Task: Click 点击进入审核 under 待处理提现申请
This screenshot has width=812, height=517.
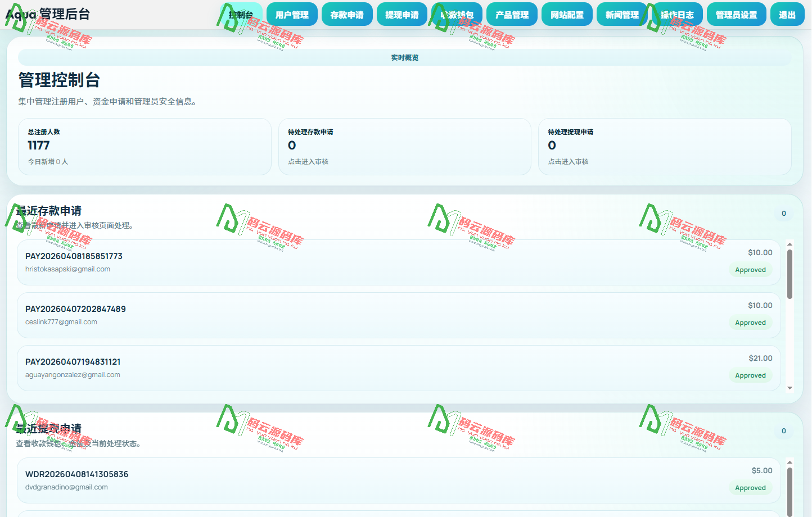Action: (x=568, y=162)
